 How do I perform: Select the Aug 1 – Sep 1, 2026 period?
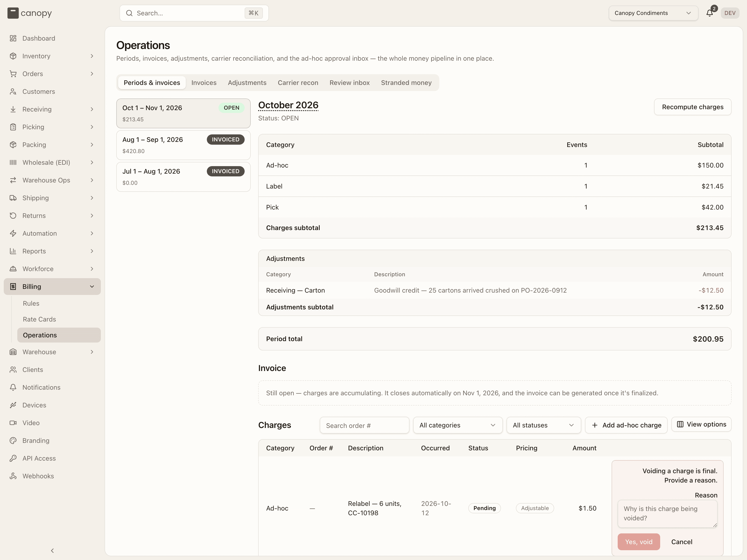(183, 145)
